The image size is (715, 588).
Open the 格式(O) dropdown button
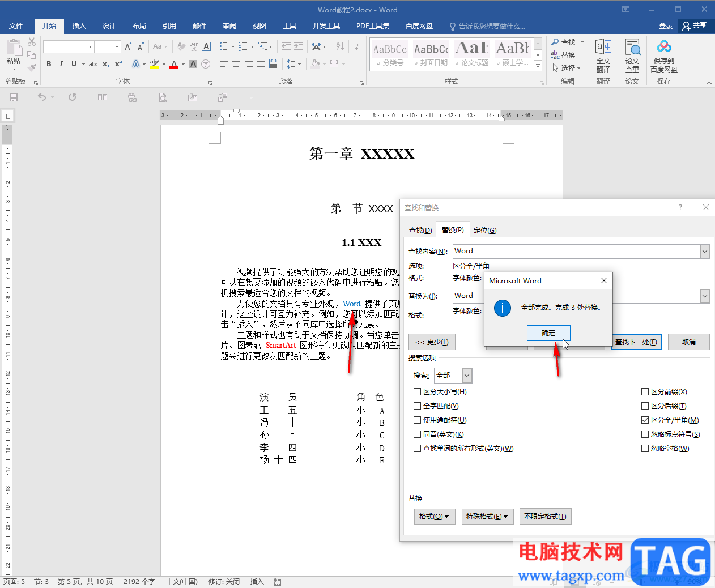(x=435, y=516)
